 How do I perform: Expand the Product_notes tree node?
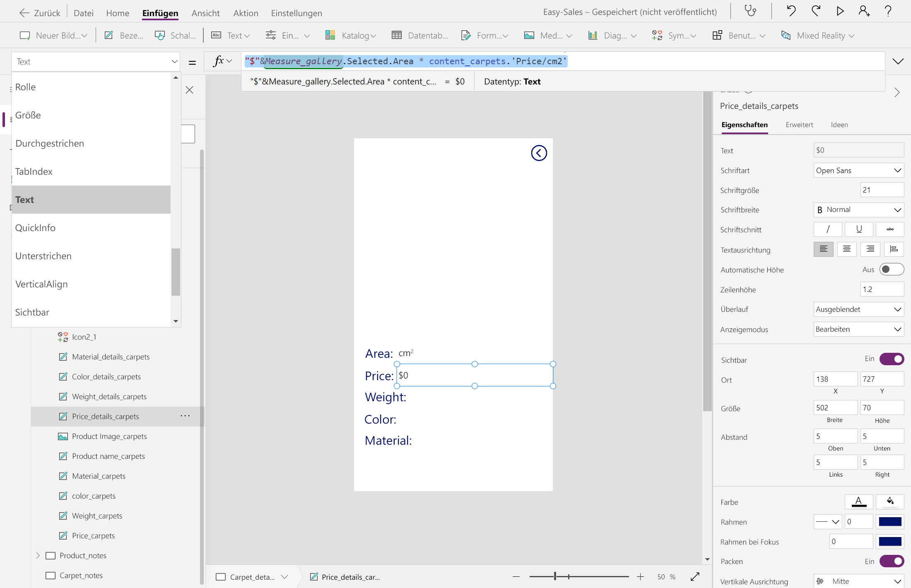[x=38, y=555]
